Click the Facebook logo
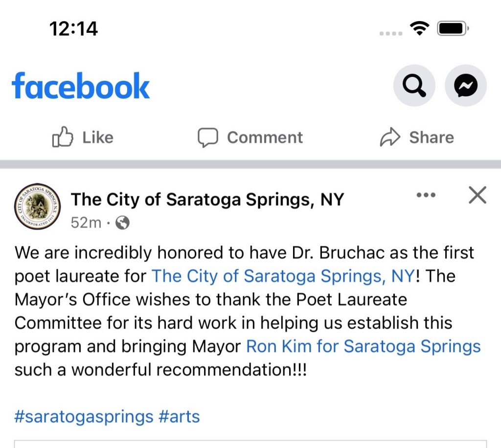The width and height of the screenshot is (501, 448). [81, 86]
